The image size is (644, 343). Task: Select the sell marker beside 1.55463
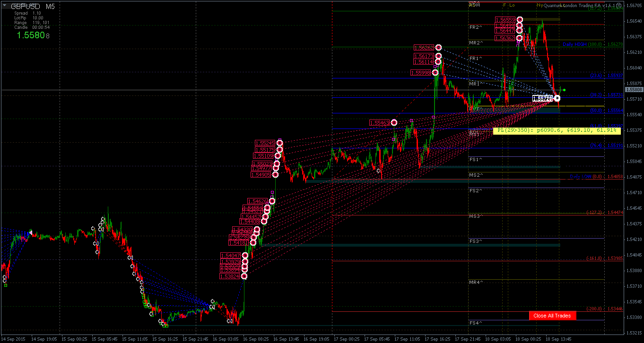tap(394, 122)
